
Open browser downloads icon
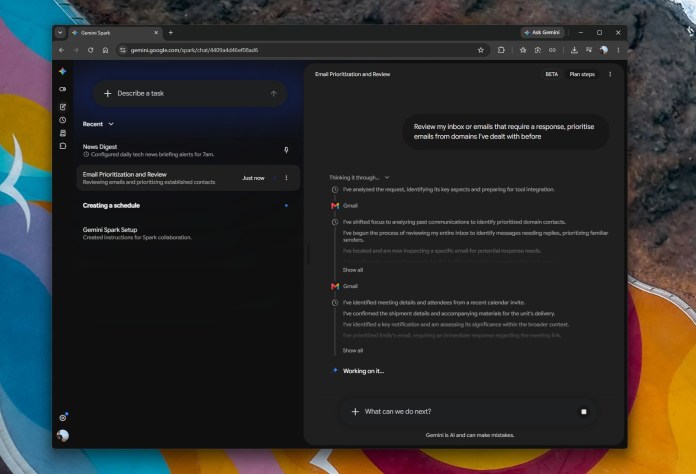[x=574, y=50]
